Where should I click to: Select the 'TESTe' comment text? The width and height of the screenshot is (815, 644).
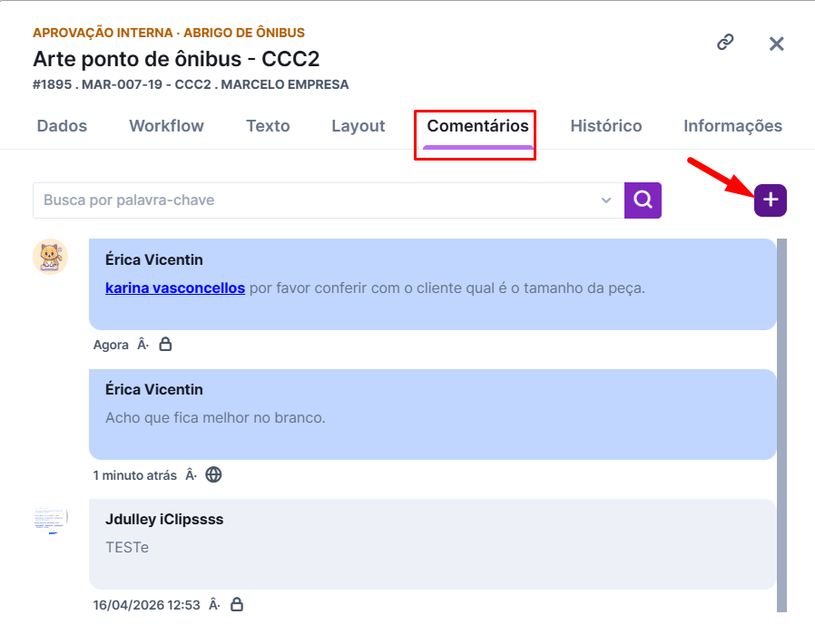click(127, 548)
